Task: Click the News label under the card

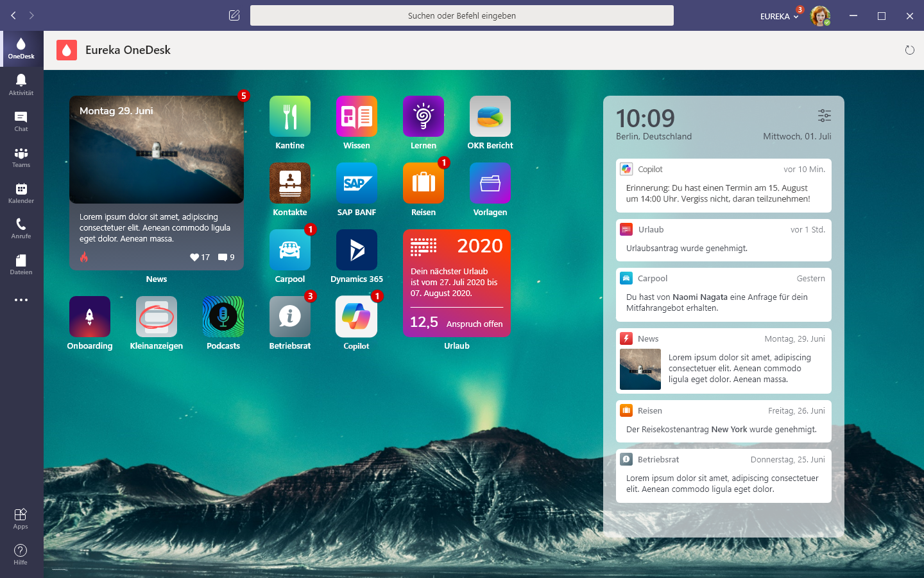Action: (157, 279)
